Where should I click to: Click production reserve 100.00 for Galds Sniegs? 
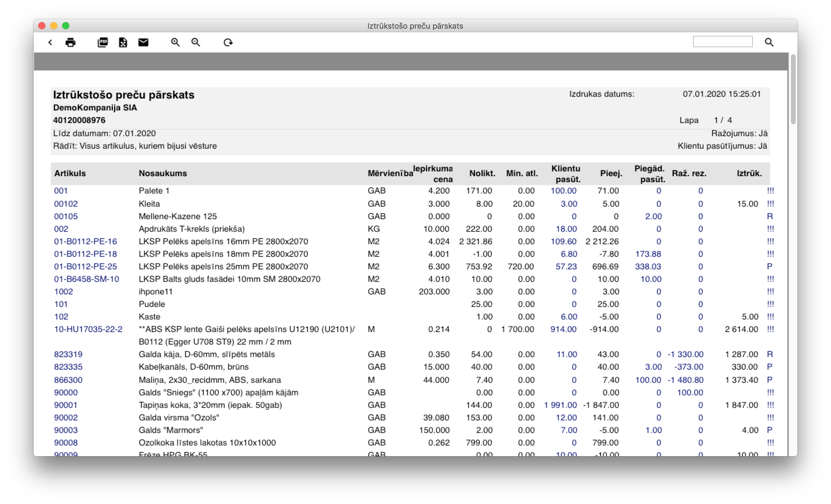(x=690, y=392)
